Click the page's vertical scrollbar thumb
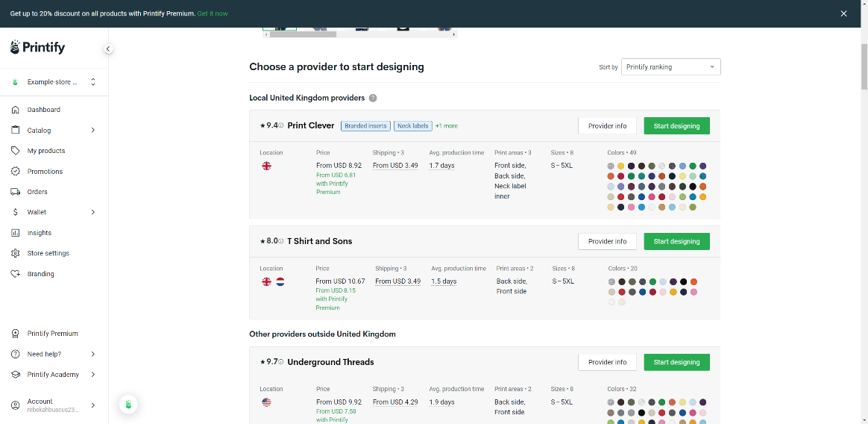The width and height of the screenshot is (868, 424). 864,66
